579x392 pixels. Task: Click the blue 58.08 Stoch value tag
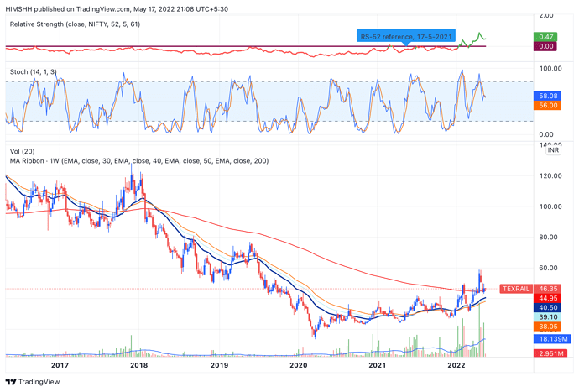pyautogui.click(x=546, y=97)
